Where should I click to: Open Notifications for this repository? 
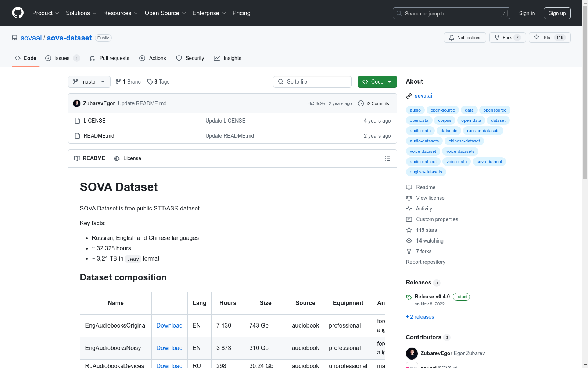coord(465,38)
